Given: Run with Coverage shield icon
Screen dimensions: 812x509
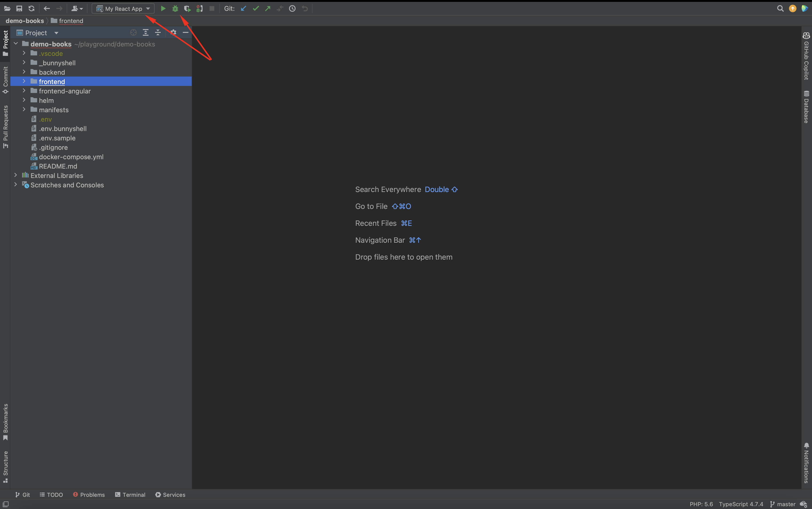Looking at the screenshot, I should pos(187,8).
